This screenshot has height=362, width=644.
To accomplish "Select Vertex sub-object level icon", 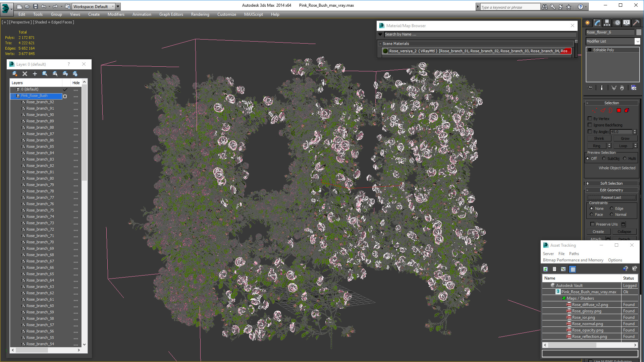I will [595, 110].
